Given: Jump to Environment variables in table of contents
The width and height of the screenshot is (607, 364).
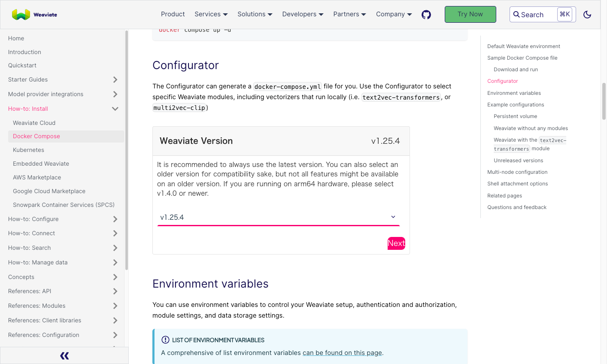Looking at the screenshot, I should [514, 93].
